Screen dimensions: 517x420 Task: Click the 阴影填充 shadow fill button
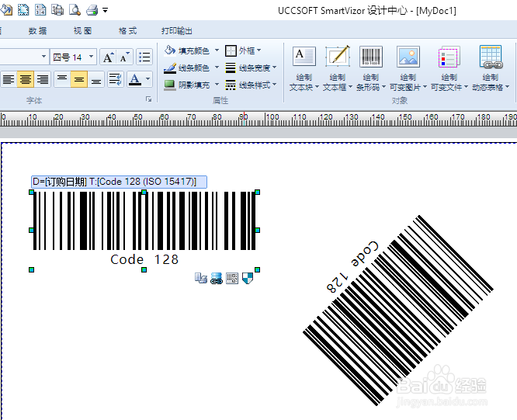186,85
